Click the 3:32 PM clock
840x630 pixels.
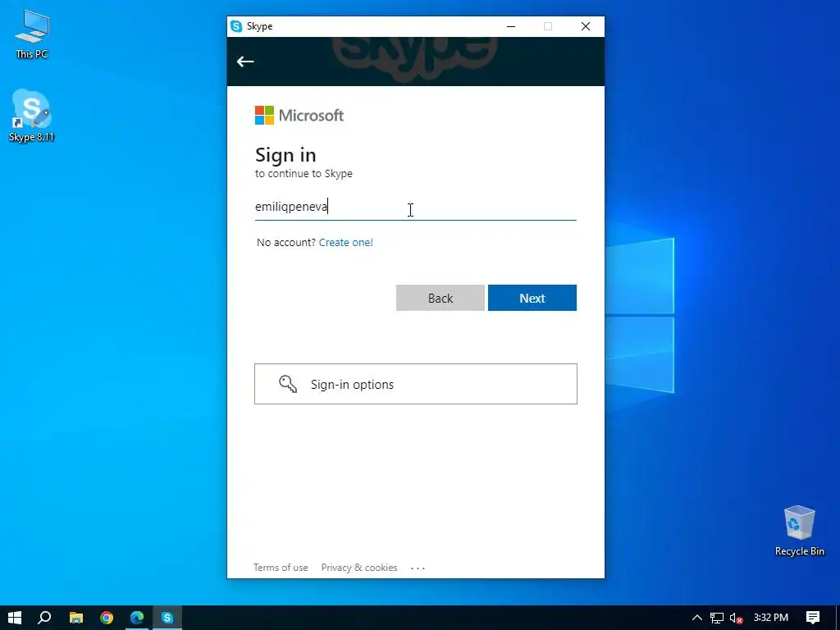click(x=771, y=618)
